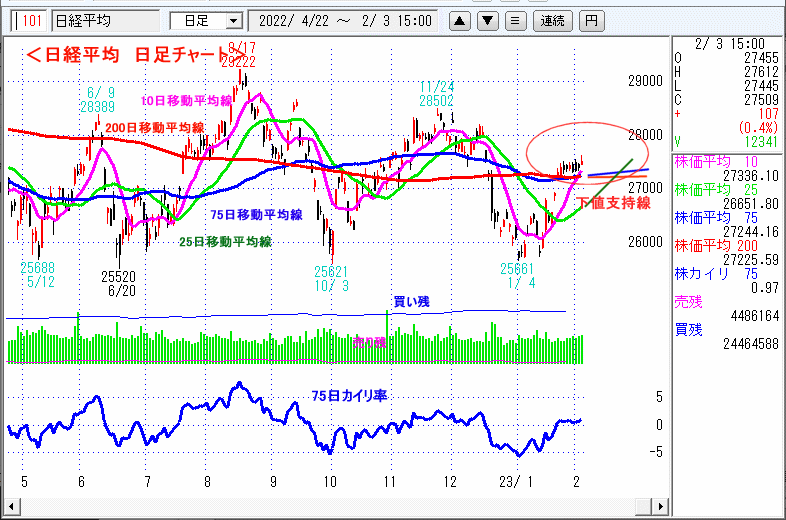This screenshot has width=786, height=520.
Task: Click the 6/9 28389 peak label
Action: tap(98, 100)
